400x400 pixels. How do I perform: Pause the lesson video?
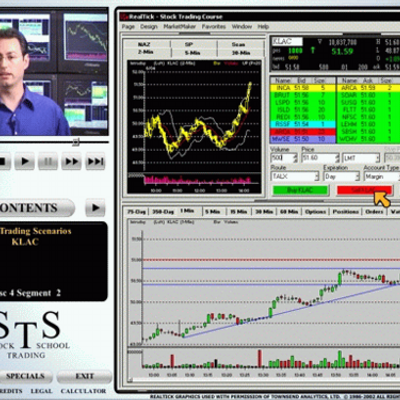click(x=48, y=162)
